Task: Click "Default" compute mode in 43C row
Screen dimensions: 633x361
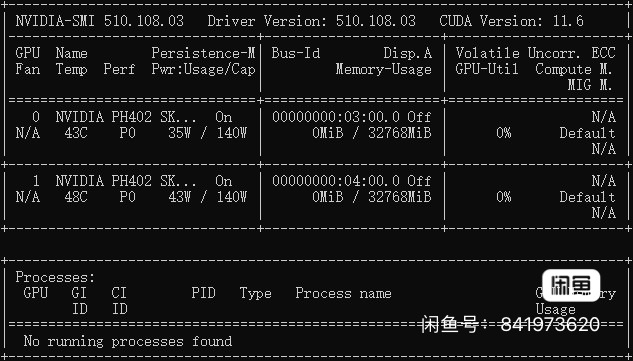Action: pyautogui.click(x=587, y=133)
